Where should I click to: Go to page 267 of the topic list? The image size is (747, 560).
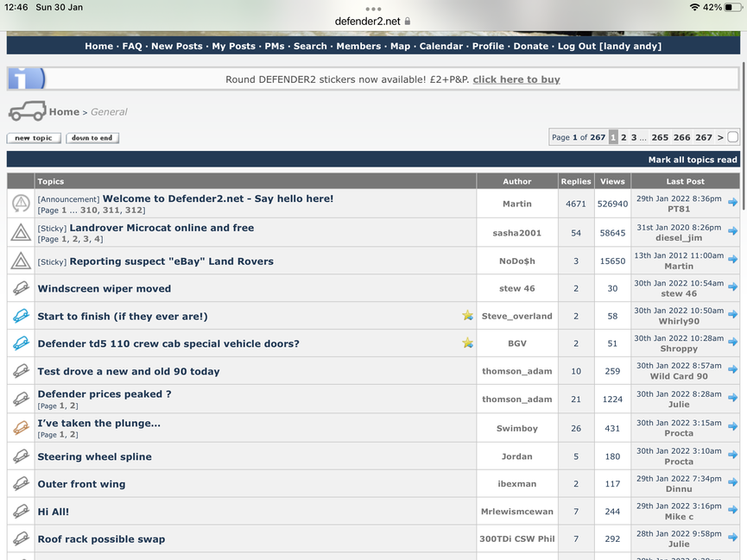point(704,137)
